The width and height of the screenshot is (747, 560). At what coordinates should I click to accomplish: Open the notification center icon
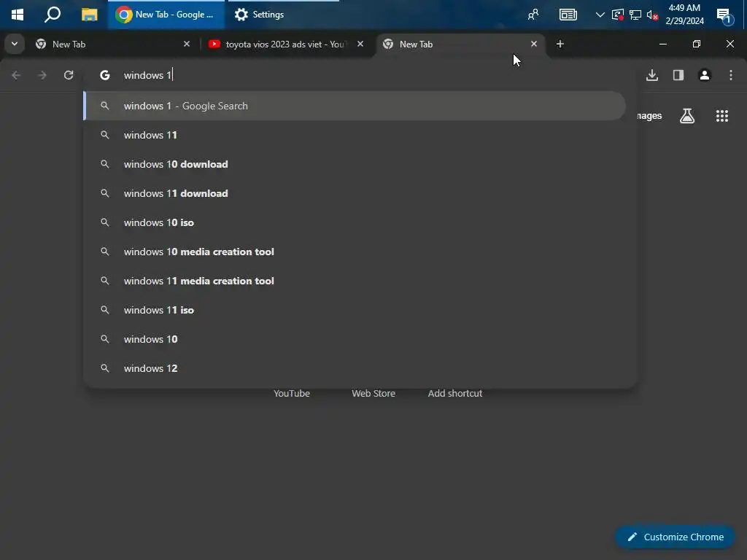pos(724,16)
